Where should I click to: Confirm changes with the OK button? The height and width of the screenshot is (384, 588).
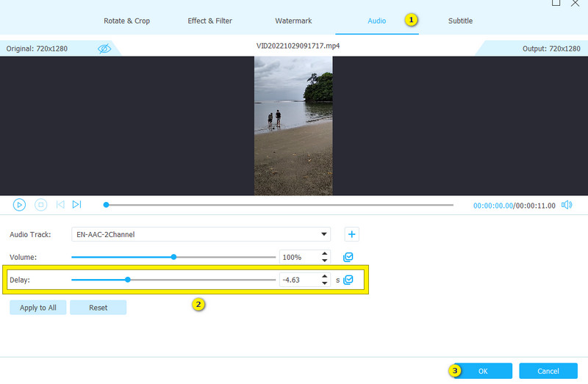click(482, 371)
